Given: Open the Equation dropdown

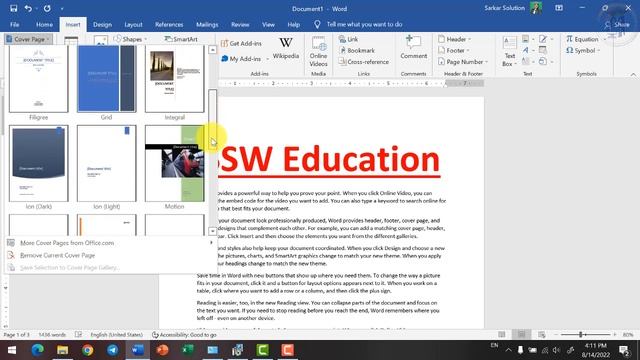Looking at the screenshot, I should pyautogui.click(x=586, y=39).
